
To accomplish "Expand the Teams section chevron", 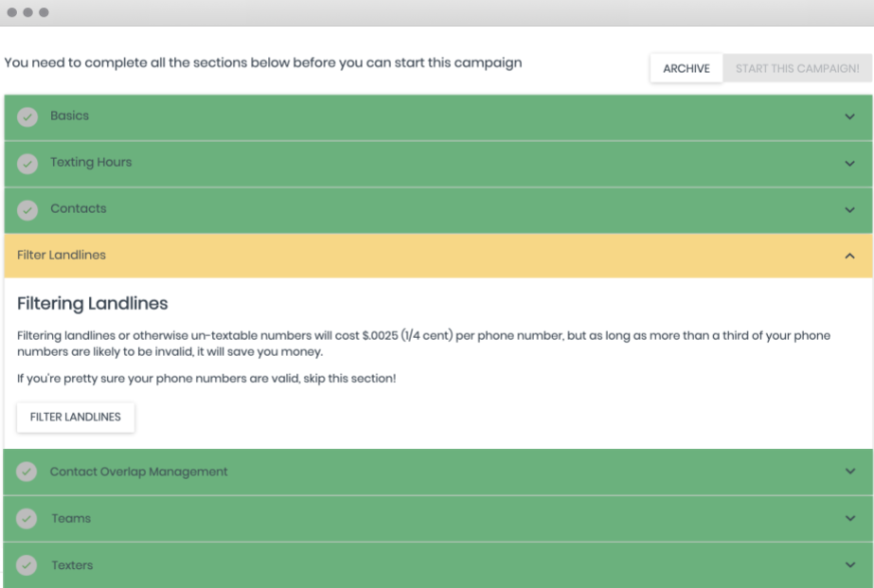I will (x=849, y=519).
